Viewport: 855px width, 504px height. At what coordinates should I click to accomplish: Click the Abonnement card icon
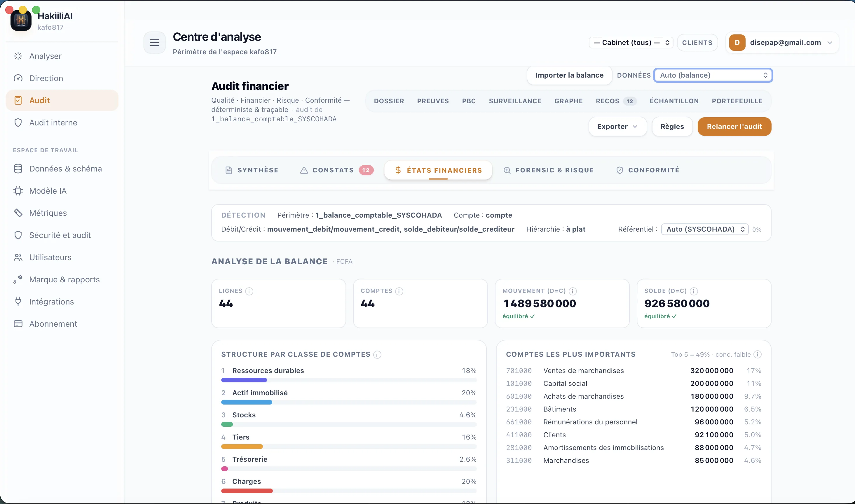(18, 324)
